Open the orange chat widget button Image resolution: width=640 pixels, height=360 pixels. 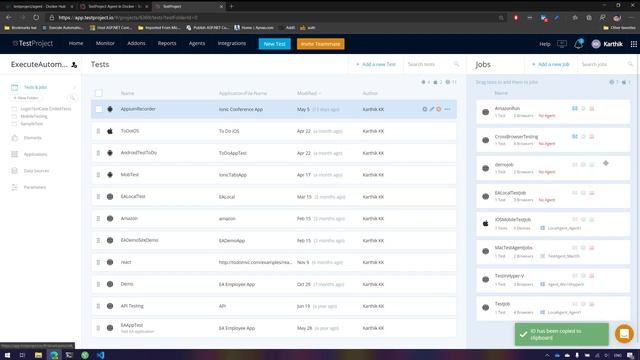624,334
